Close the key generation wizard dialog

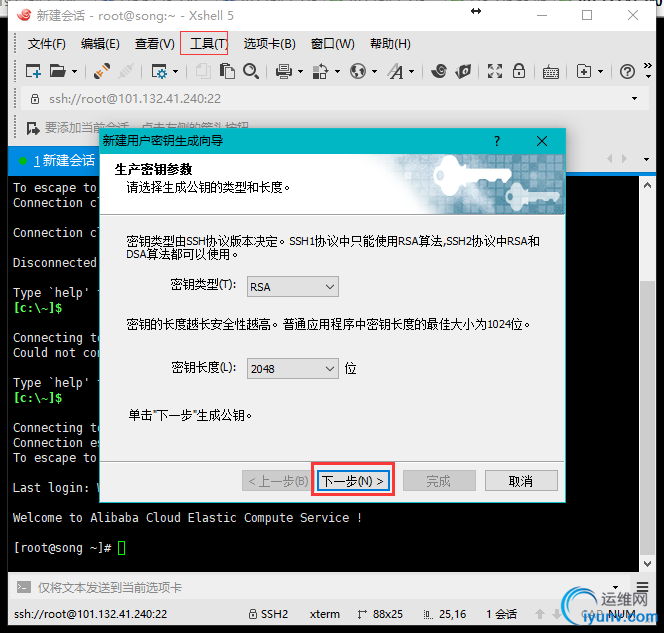542,141
